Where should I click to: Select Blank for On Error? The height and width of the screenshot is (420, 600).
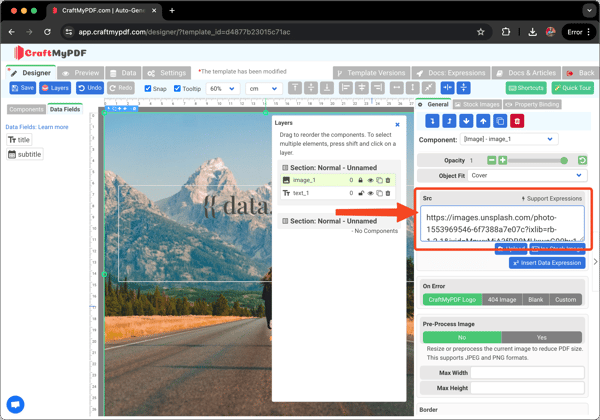pos(535,300)
